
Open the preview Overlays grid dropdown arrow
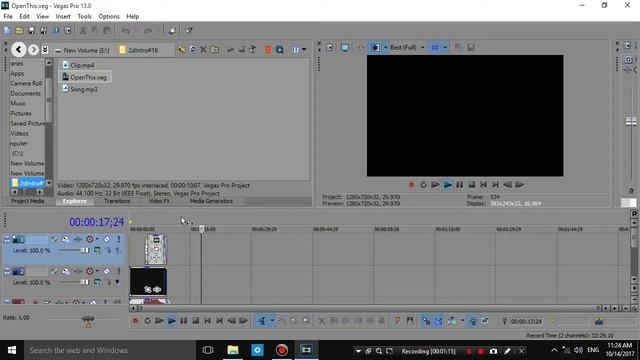point(445,48)
